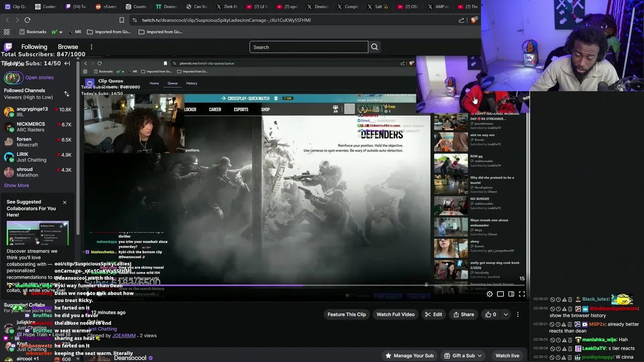644x362 pixels.
Task: Click SHOP menu in the game clip
Action: tap(265, 110)
